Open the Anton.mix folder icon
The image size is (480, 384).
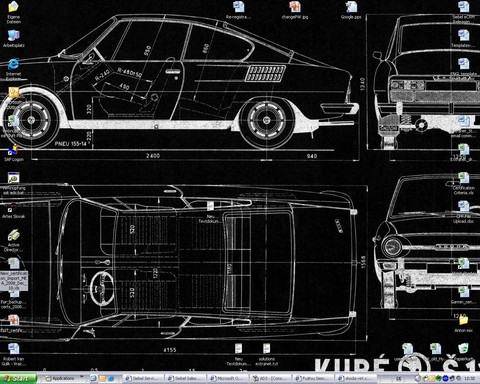[x=463, y=324]
